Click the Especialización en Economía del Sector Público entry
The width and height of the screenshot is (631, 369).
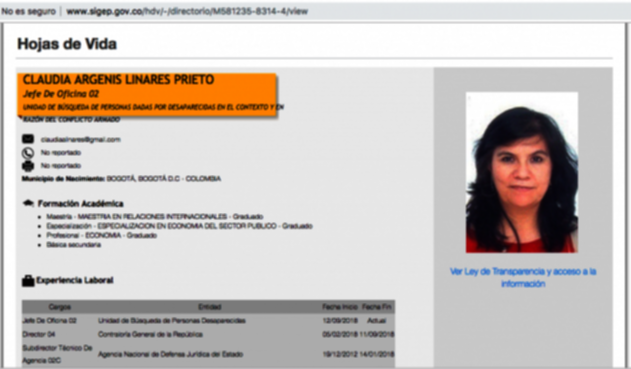(179, 226)
